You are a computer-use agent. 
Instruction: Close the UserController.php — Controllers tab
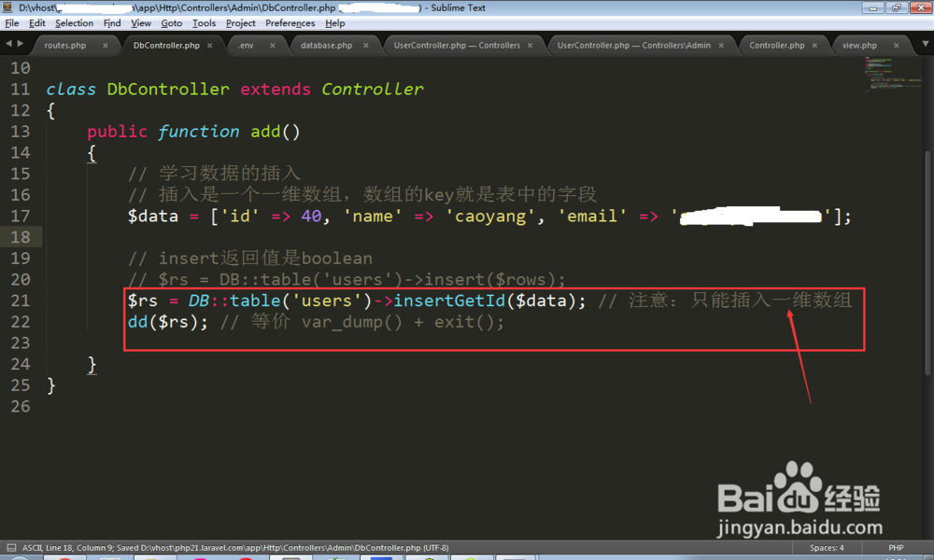tap(531, 45)
